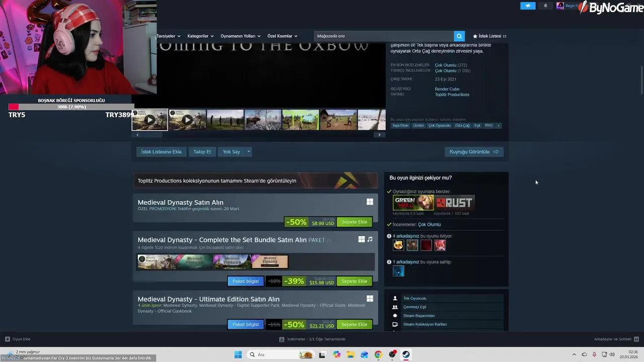
Task: Open Toplitz Productions collection banner
Action: 255,180
